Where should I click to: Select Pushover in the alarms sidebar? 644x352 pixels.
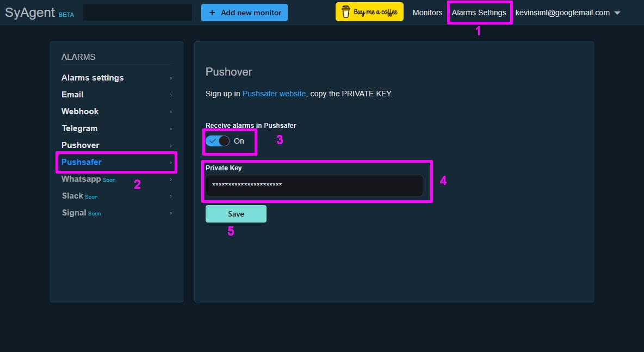click(116, 145)
